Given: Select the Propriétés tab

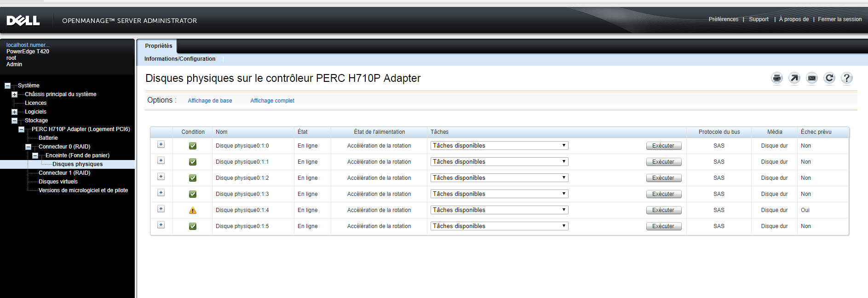Looking at the screenshot, I should click(159, 46).
